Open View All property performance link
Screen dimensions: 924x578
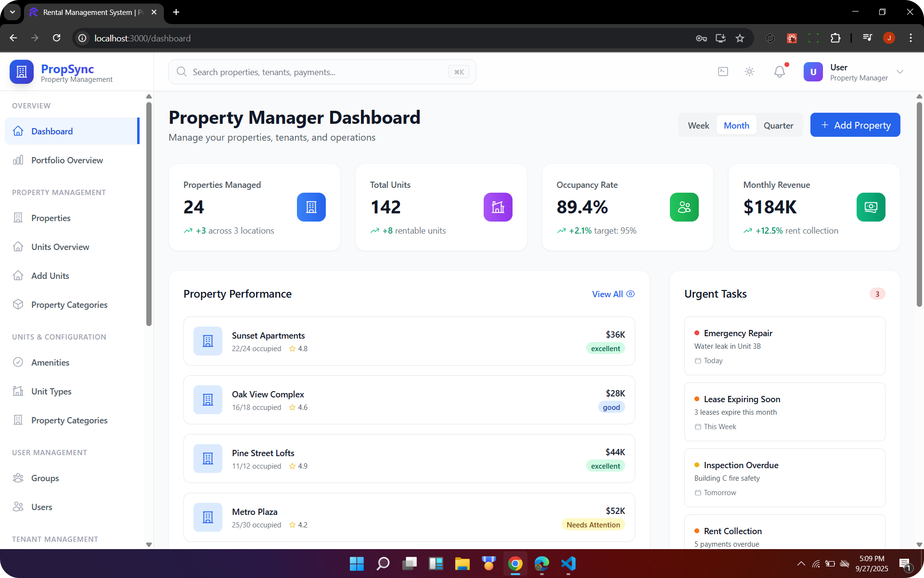613,294
